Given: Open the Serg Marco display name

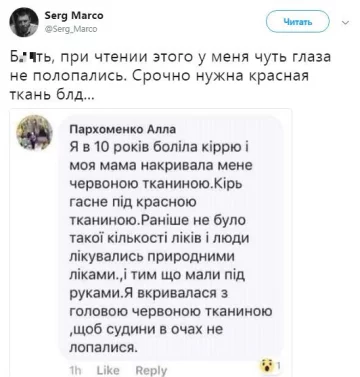Looking at the screenshot, I should (74, 15).
